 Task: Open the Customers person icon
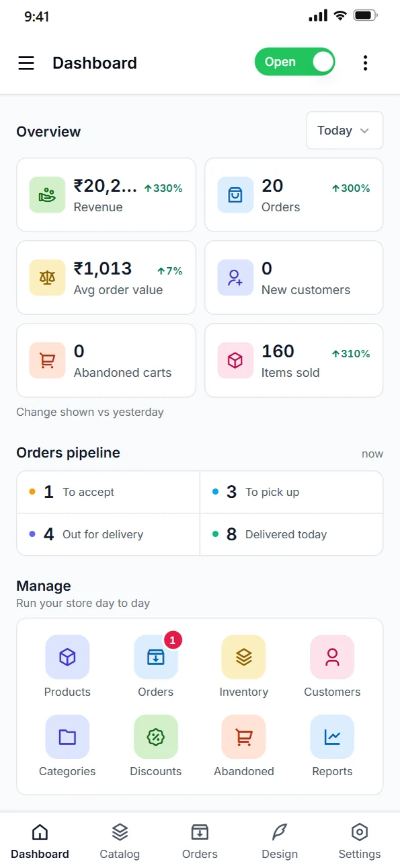click(332, 657)
